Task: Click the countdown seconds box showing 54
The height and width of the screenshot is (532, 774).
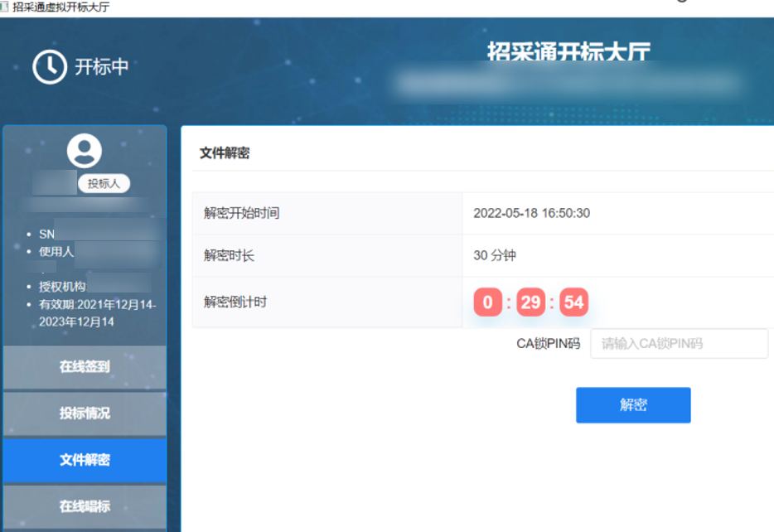Action: (573, 302)
